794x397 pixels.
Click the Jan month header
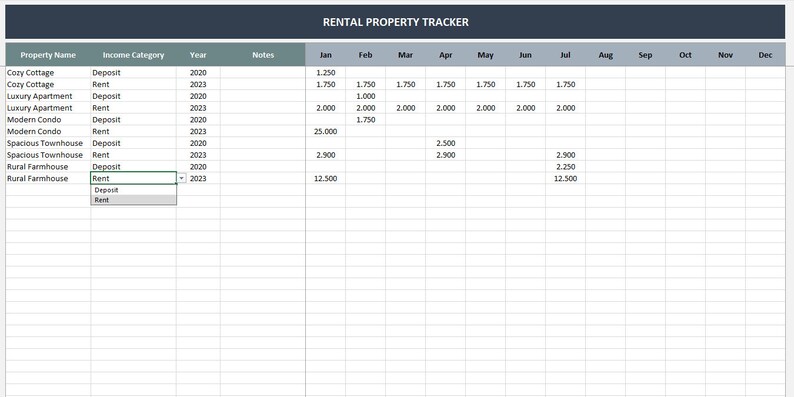(x=326, y=55)
